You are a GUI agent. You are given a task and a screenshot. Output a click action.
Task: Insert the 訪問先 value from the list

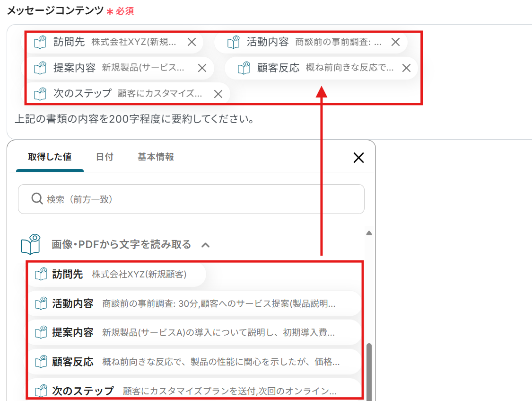(x=116, y=274)
